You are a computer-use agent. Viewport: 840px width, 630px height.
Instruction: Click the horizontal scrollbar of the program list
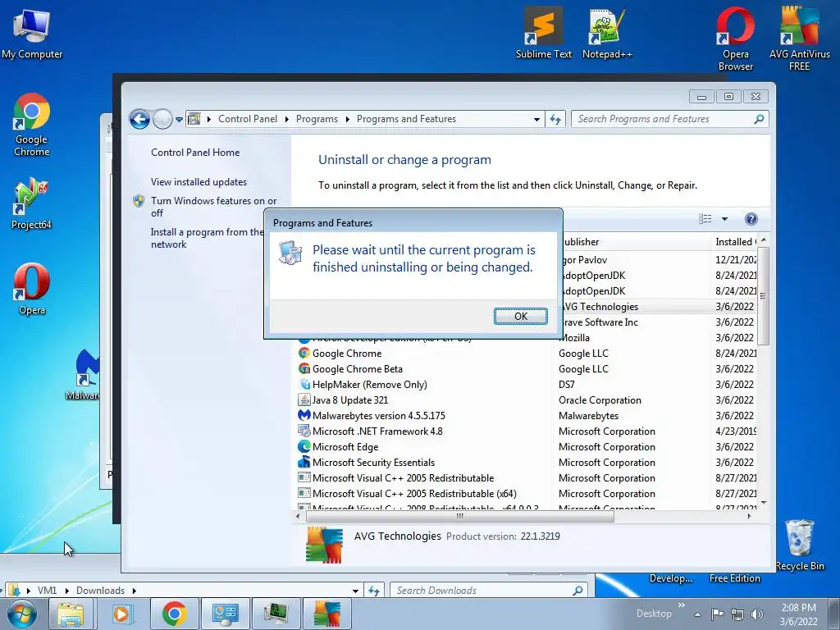click(459, 517)
